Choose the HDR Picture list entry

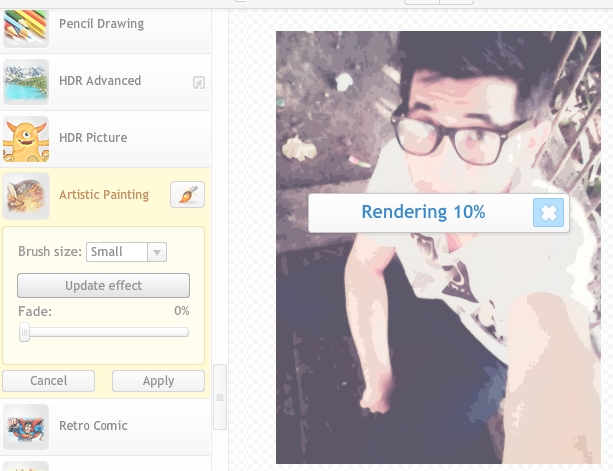[x=93, y=138]
